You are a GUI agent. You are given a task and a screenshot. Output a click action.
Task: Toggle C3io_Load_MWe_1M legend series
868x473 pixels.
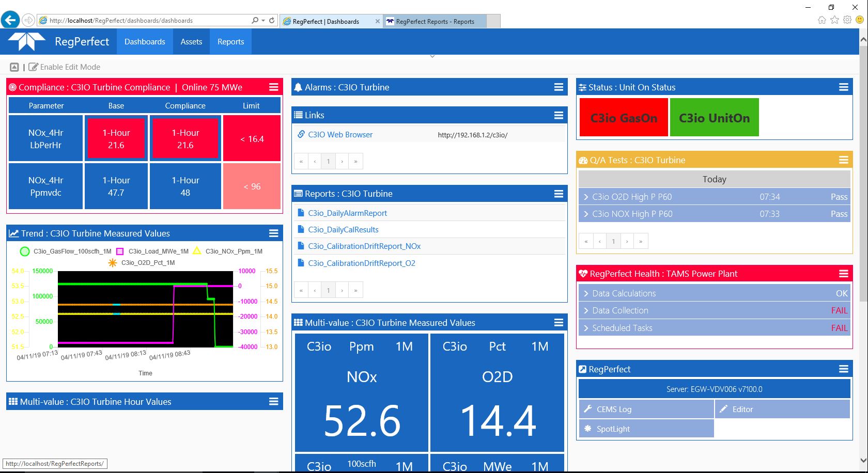pyautogui.click(x=158, y=251)
